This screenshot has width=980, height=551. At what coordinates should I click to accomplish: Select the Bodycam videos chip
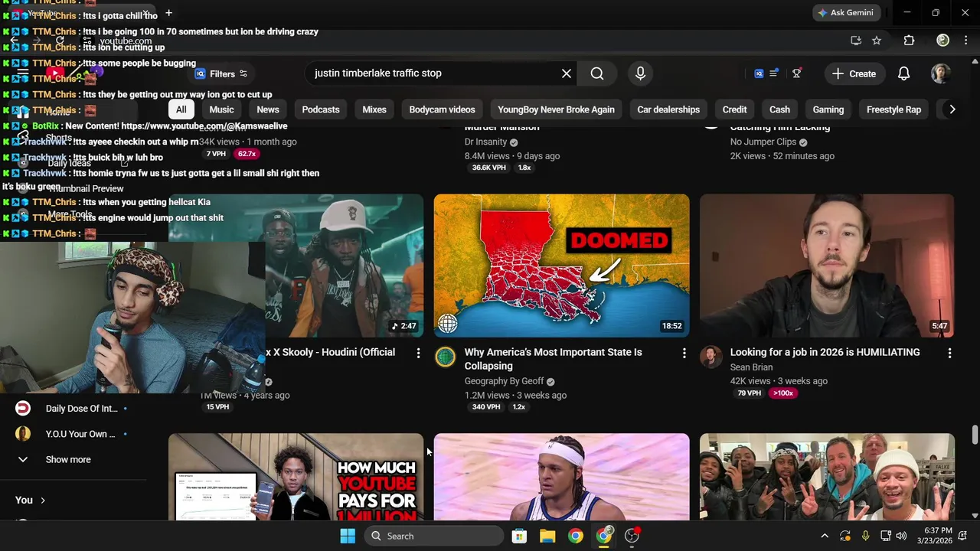click(442, 109)
